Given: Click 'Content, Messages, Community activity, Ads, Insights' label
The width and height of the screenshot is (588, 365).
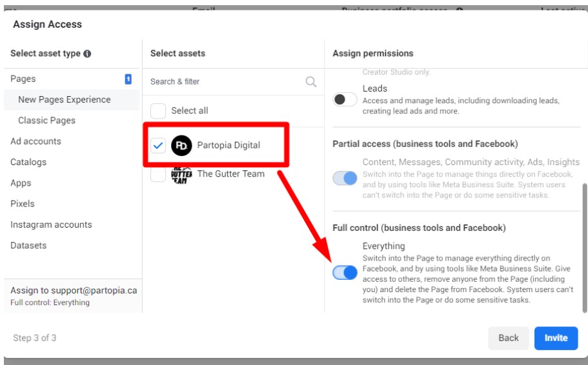Looking at the screenshot, I should coord(471,163).
